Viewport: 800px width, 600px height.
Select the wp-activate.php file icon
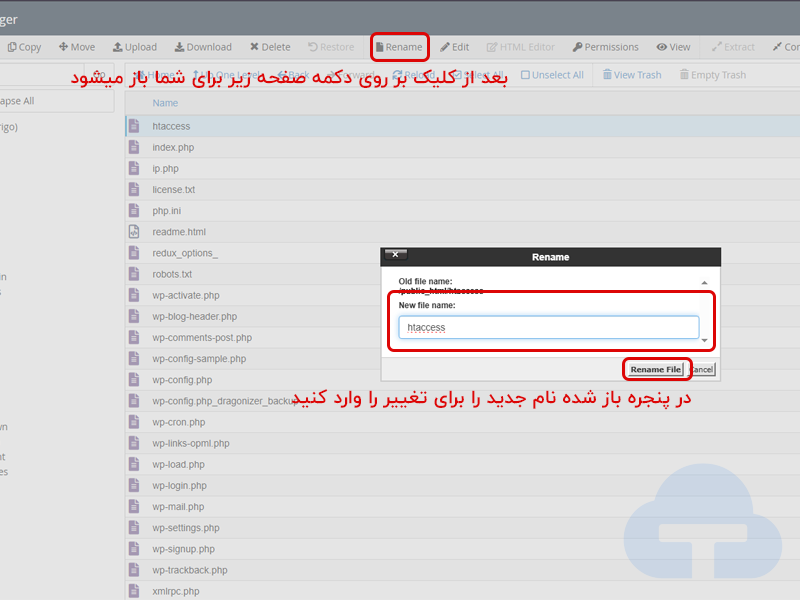pos(134,295)
